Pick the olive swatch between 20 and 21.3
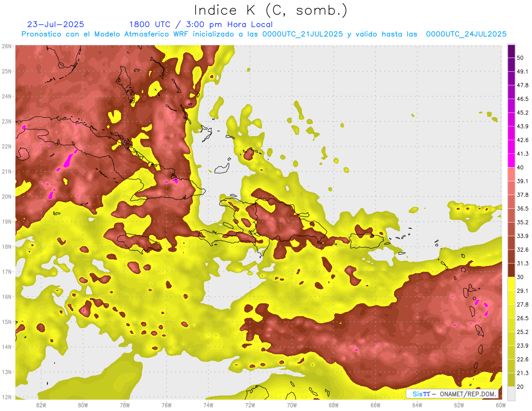Image resolution: width=532 pixels, height=411 pixels. coord(511,380)
